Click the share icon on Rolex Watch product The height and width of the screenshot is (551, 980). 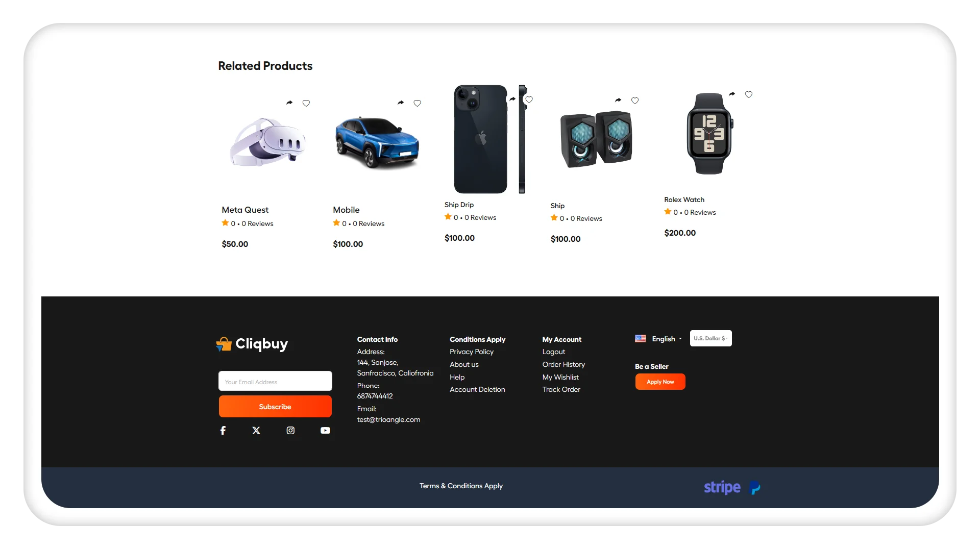732,94
